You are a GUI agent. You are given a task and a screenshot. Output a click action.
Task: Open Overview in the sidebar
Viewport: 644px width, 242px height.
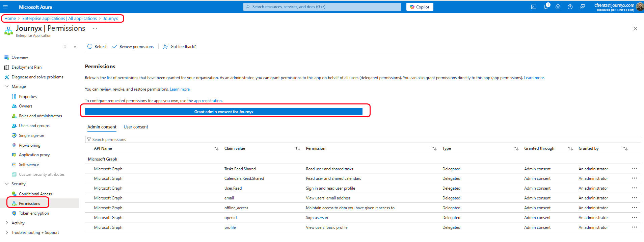(20, 57)
